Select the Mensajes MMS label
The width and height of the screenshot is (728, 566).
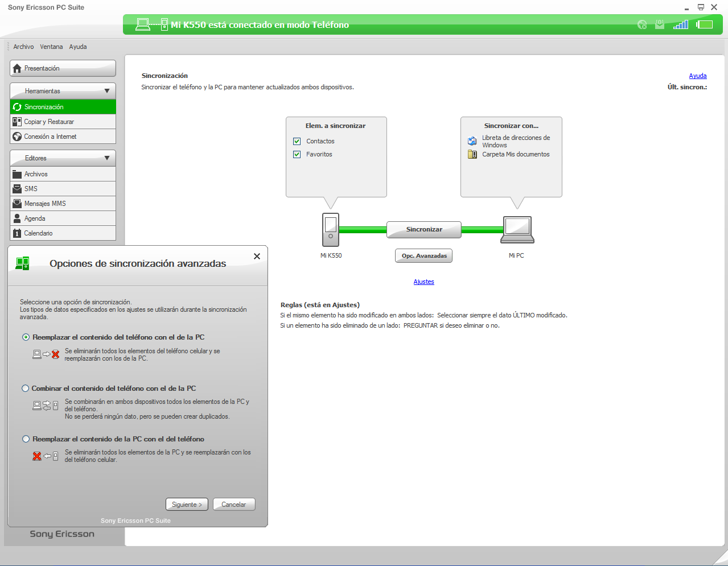pyautogui.click(x=45, y=204)
